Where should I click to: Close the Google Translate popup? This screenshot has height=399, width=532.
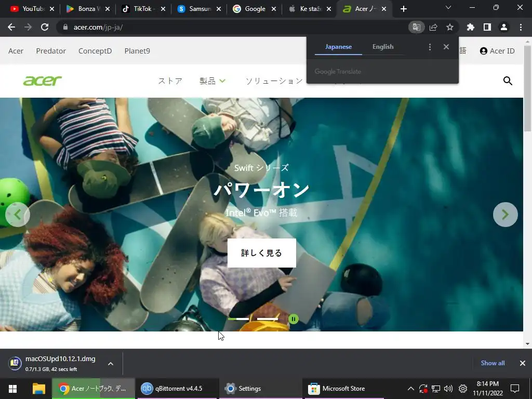point(446,47)
